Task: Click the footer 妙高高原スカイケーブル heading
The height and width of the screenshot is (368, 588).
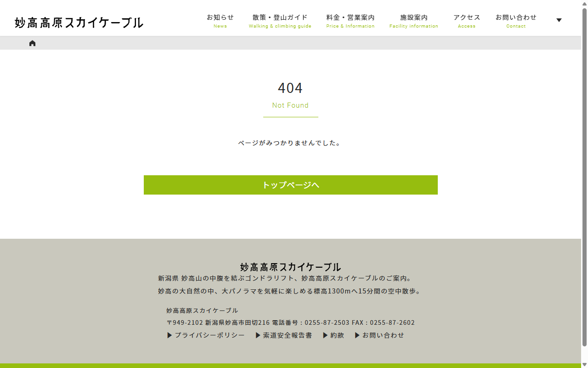Action: (290, 267)
